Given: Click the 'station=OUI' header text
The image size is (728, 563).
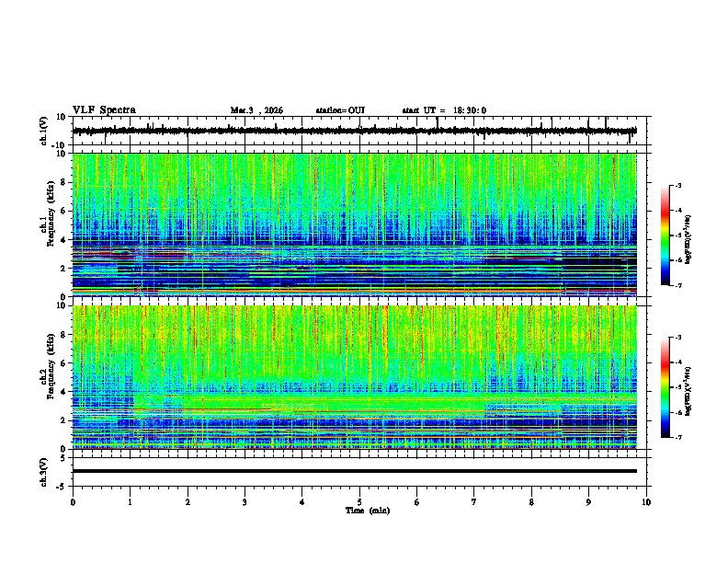Looking at the screenshot, I should click(340, 110).
